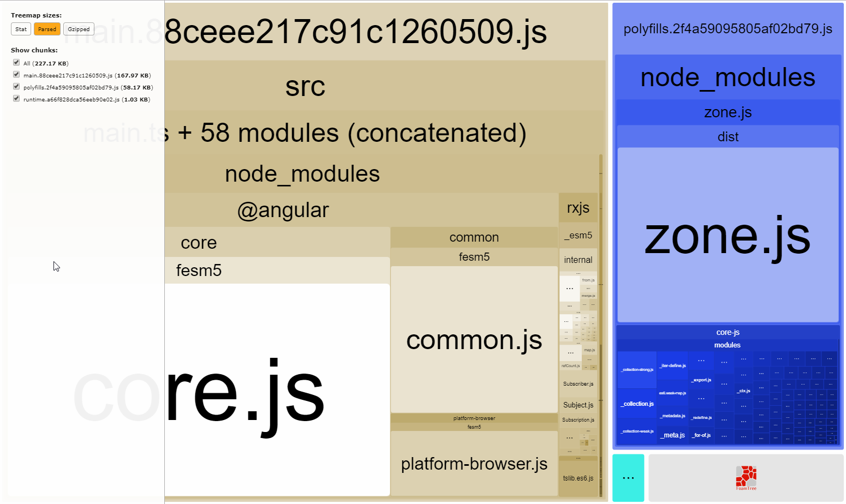Click the from.js block in rxjs
The height and width of the screenshot is (504, 846).
click(x=588, y=280)
